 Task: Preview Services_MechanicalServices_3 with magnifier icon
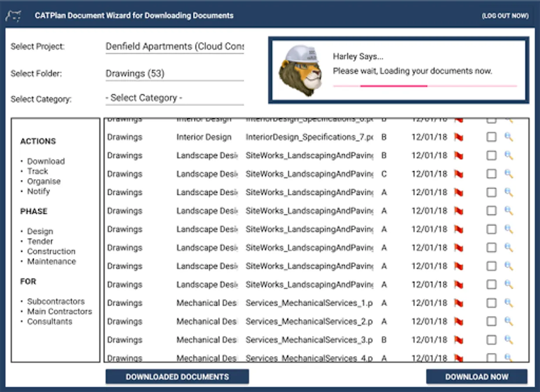pyautogui.click(x=509, y=340)
